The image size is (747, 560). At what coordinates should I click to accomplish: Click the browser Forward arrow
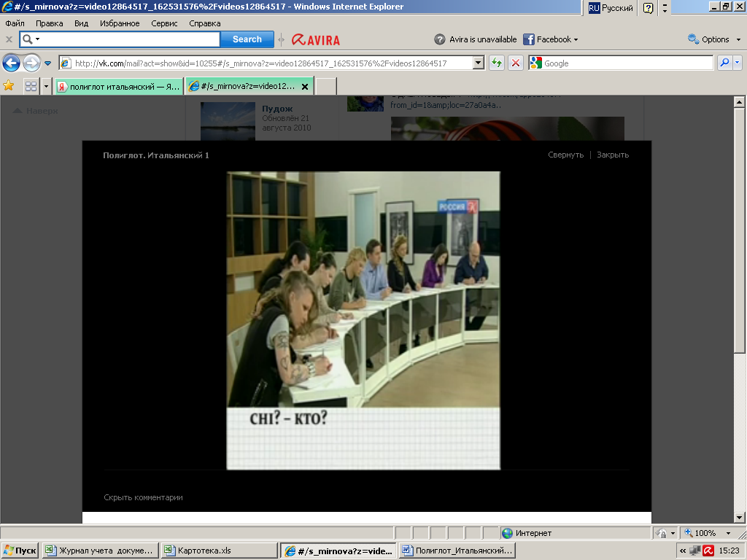pyautogui.click(x=31, y=63)
